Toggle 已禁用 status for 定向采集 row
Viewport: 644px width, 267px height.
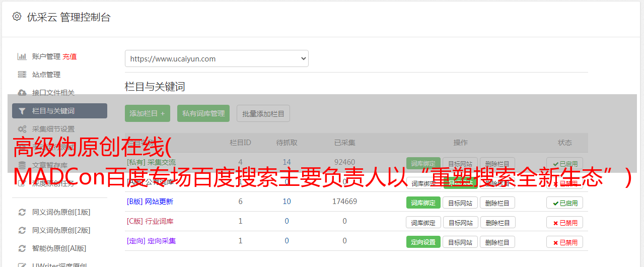(x=565, y=242)
